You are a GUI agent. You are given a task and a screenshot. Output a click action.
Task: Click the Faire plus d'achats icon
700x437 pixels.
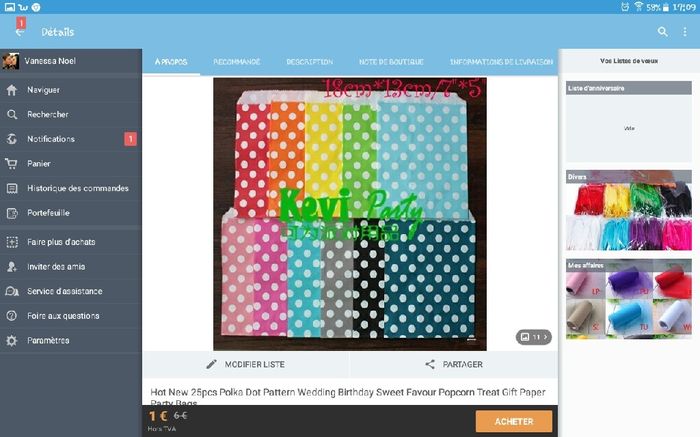[x=12, y=242]
